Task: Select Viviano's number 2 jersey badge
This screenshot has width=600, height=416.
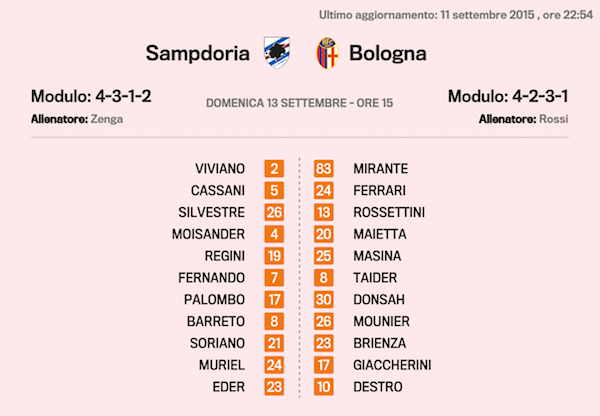Action: coord(275,168)
